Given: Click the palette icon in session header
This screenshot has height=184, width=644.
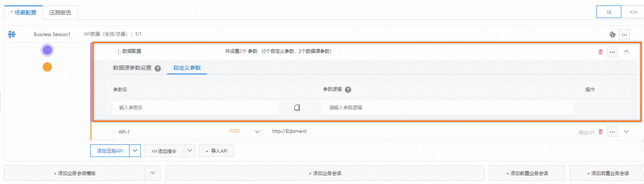Looking at the screenshot, I should pyautogui.click(x=613, y=34).
